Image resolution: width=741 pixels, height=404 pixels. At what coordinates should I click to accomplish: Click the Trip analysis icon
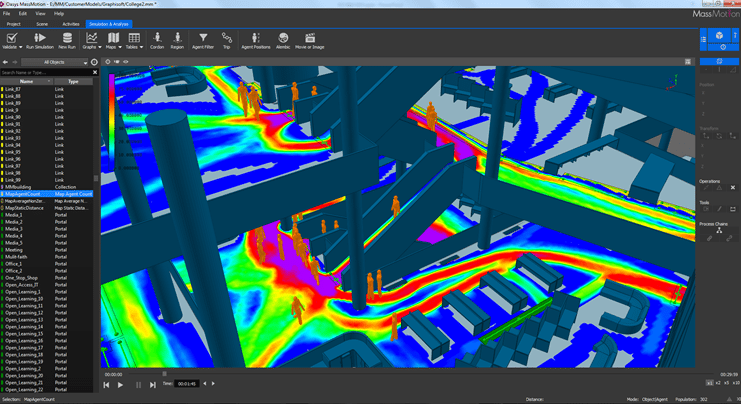pyautogui.click(x=226, y=40)
